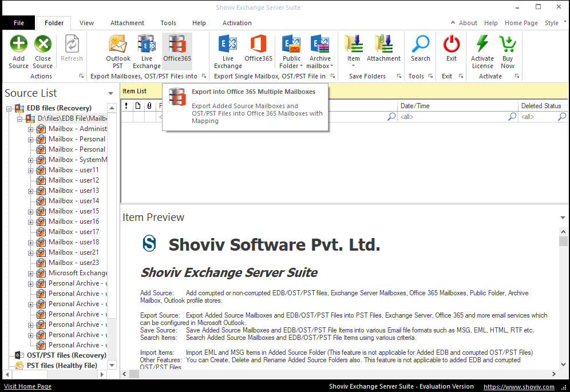Switch to the View tab
570x392 pixels.
click(86, 23)
